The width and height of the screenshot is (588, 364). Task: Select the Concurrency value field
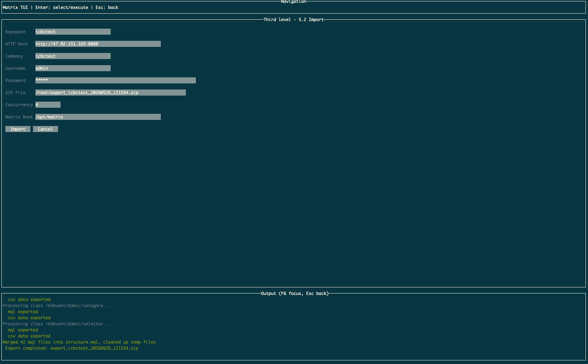tap(48, 105)
